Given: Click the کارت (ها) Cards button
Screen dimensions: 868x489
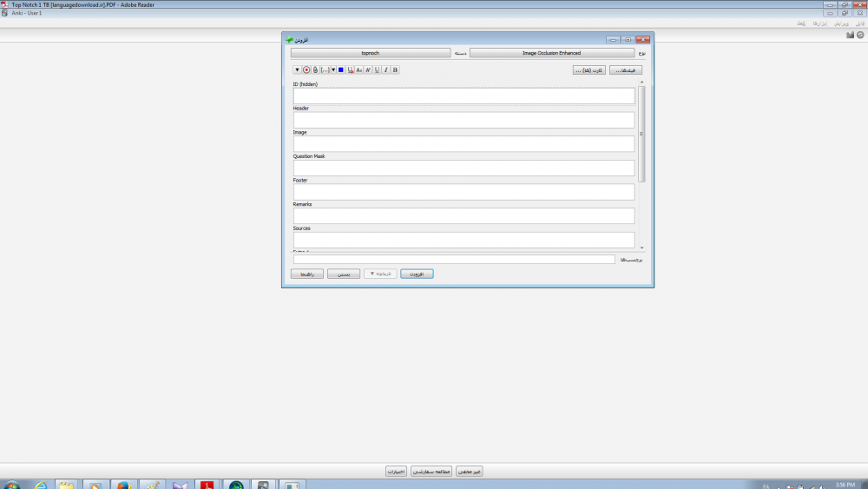Looking at the screenshot, I should pyautogui.click(x=589, y=69).
